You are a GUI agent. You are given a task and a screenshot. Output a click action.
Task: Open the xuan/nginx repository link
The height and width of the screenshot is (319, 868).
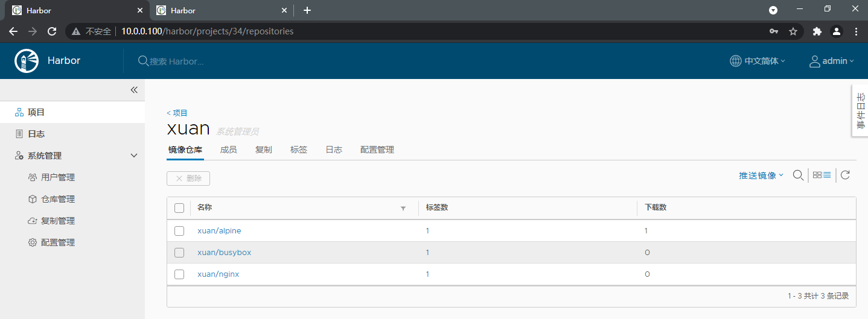pyautogui.click(x=219, y=274)
